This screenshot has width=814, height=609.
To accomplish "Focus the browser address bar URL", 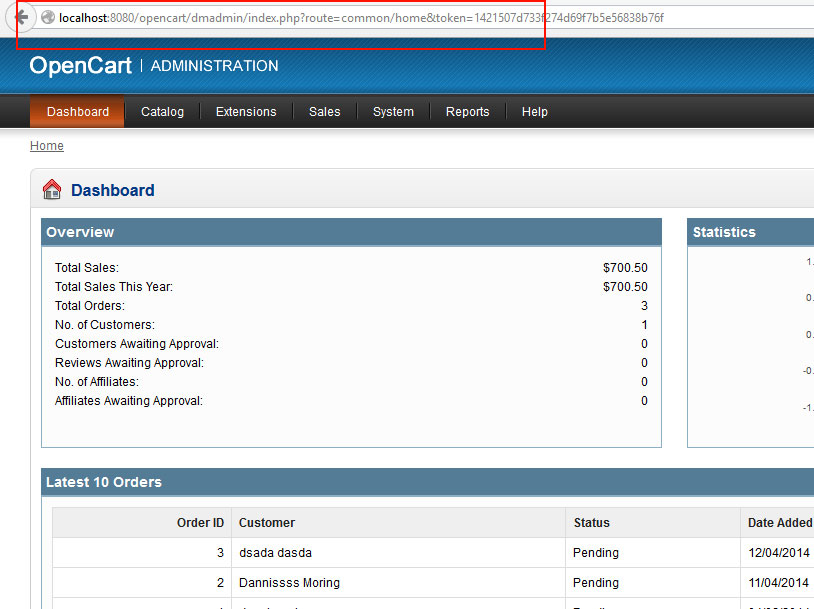I will pos(361,18).
